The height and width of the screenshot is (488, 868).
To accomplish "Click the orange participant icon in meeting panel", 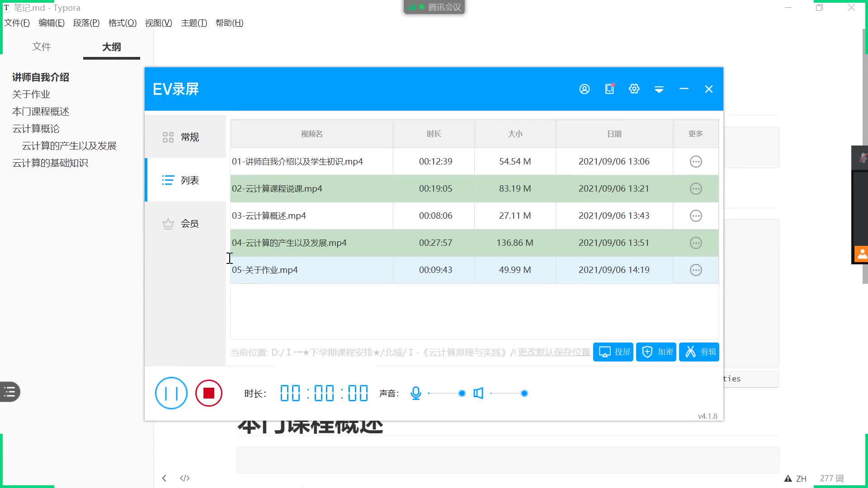I will (x=861, y=254).
